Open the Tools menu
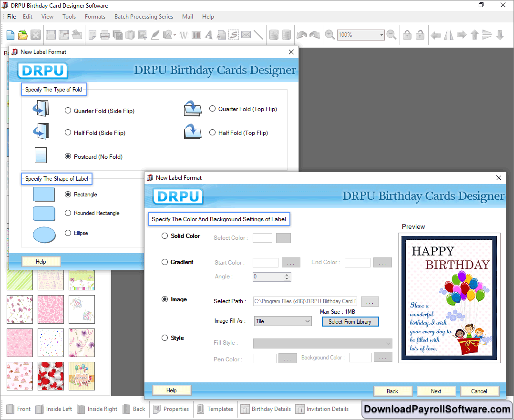Viewport: 514px width, 420px height. point(69,16)
